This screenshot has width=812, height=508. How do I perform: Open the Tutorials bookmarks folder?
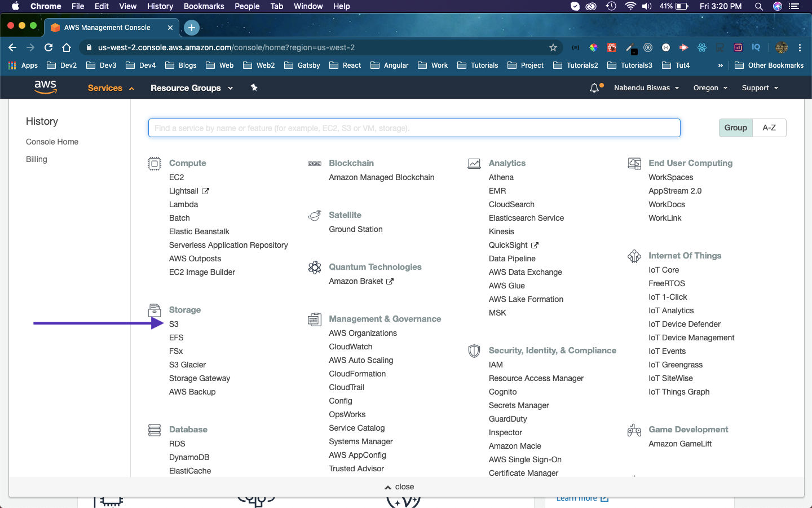478,65
